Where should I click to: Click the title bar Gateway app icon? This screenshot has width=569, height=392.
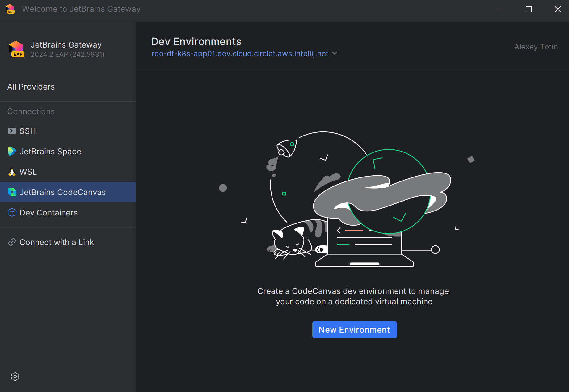point(10,9)
